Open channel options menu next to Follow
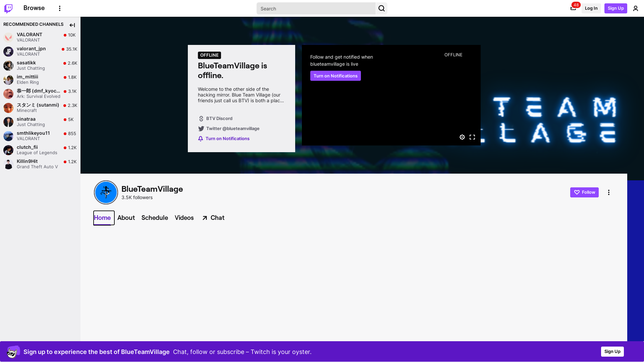The height and width of the screenshot is (362, 644). 609,192
